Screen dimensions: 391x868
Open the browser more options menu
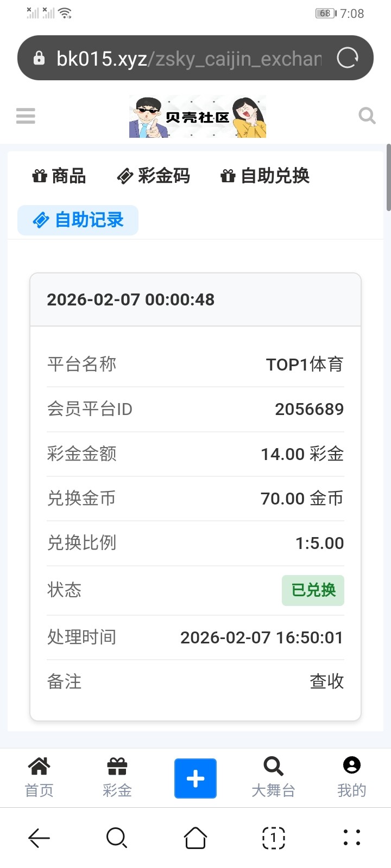[351, 838]
